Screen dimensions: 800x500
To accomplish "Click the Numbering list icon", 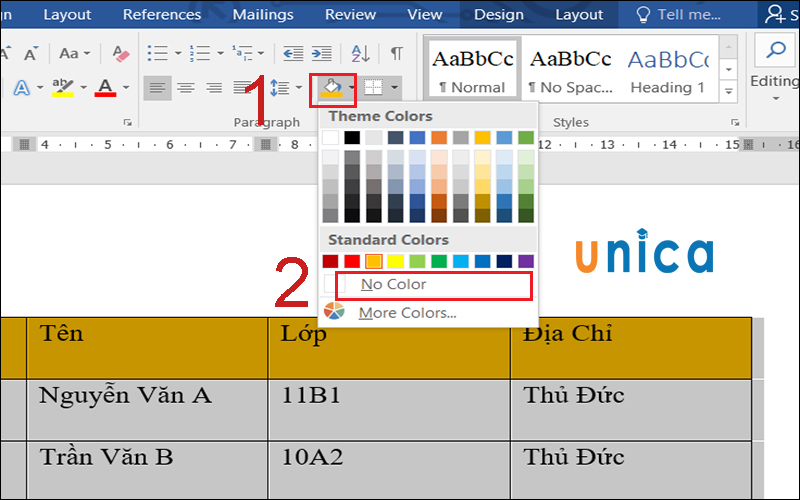I will click(x=199, y=53).
